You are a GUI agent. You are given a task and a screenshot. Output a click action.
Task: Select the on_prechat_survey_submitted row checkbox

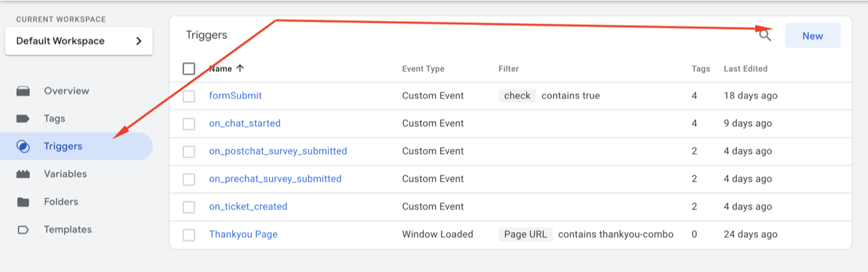pos(189,179)
